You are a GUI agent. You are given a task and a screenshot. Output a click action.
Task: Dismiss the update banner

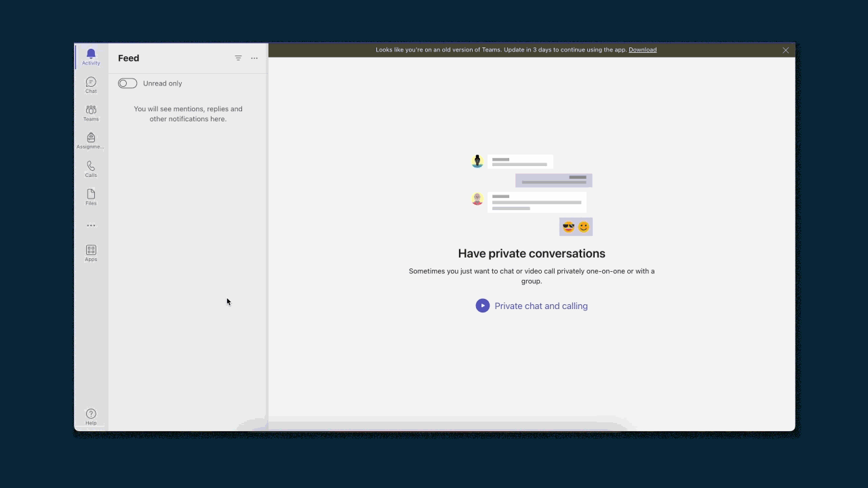coord(786,50)
